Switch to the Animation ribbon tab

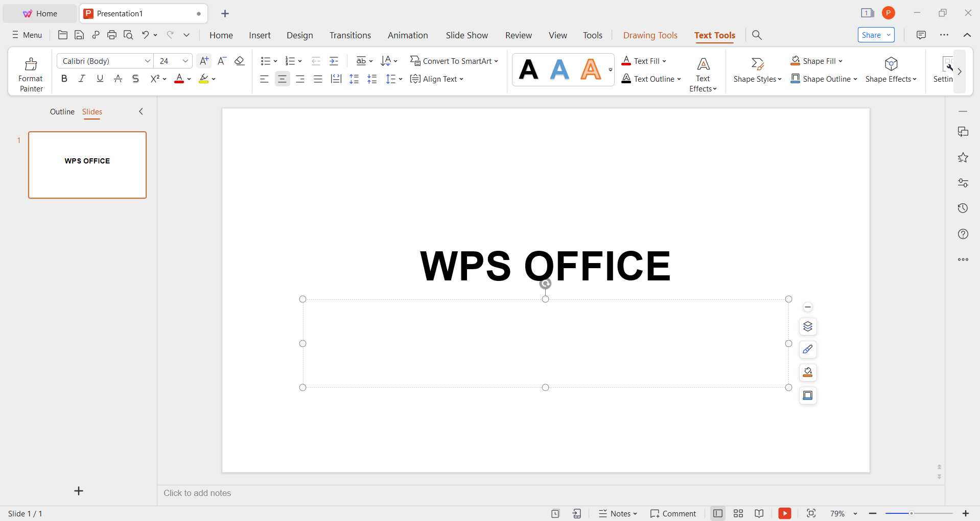click(407, 35)
